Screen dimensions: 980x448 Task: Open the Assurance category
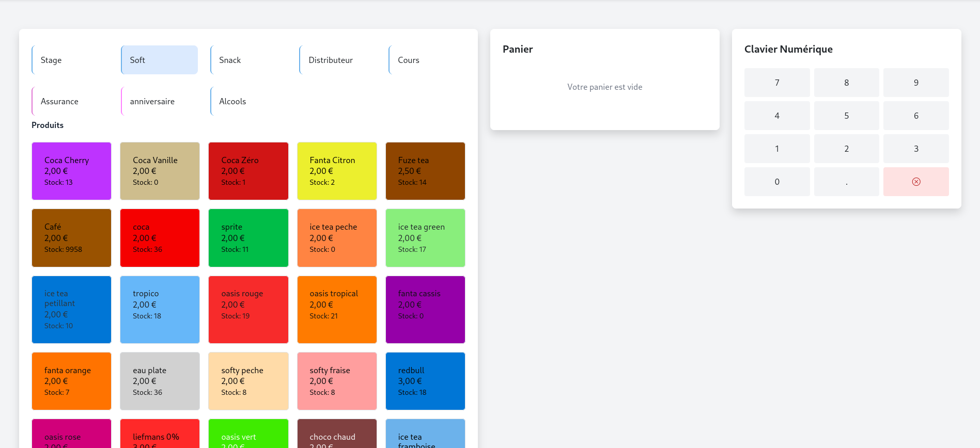[70, 101]
